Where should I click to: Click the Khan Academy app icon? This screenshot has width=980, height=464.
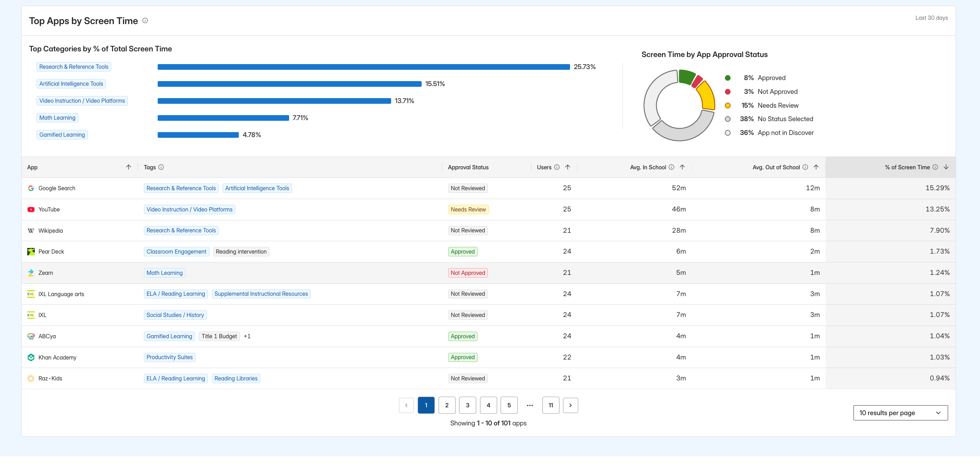click(31, 357)
